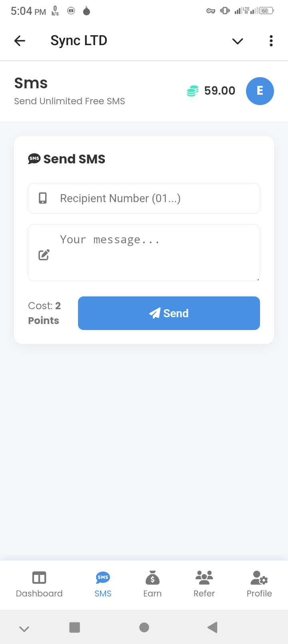
Task: Tap the phone icon in recipient field
Action: click(x=43, y=199)
